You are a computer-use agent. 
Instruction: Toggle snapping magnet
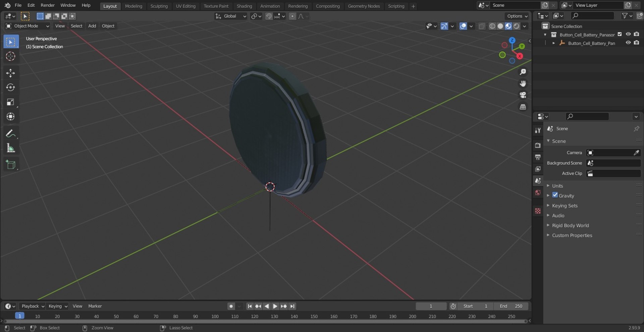click(x=269, y=16)
